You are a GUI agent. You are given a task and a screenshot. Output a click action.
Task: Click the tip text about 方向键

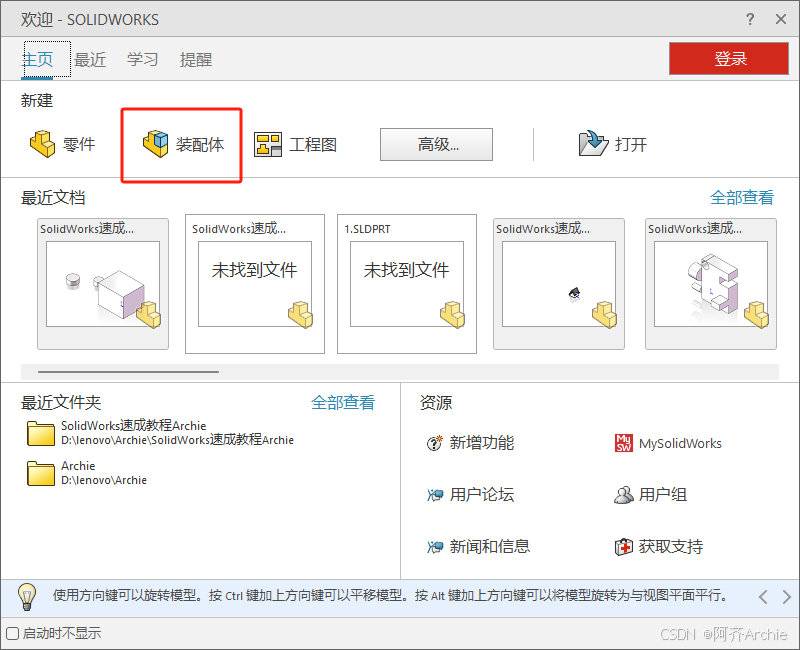click(x=390, y=595)
